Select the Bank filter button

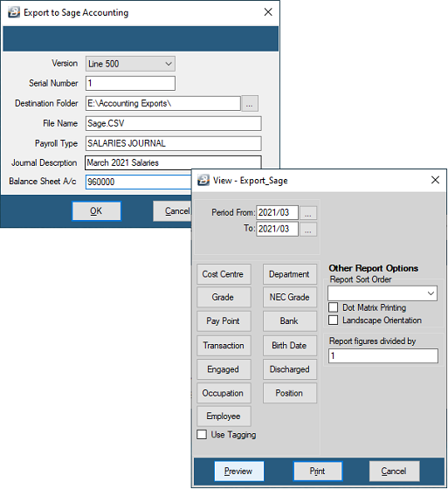pyautogui.click(x=290, y=321)
